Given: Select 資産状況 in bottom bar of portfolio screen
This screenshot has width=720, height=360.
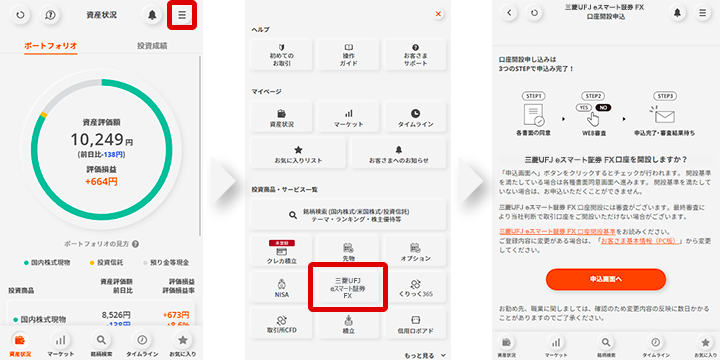Looking at the screenshot, I should click(x=20, y=345).
